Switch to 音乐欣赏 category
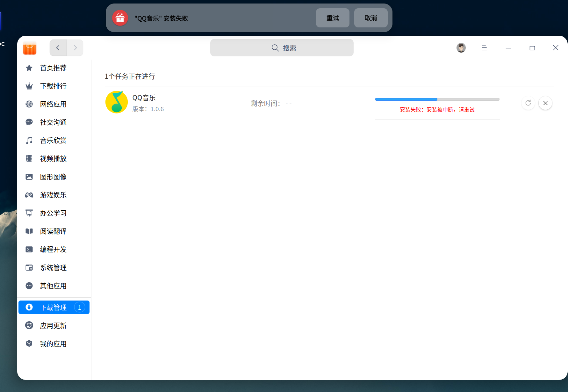 (x=54, y=141)
